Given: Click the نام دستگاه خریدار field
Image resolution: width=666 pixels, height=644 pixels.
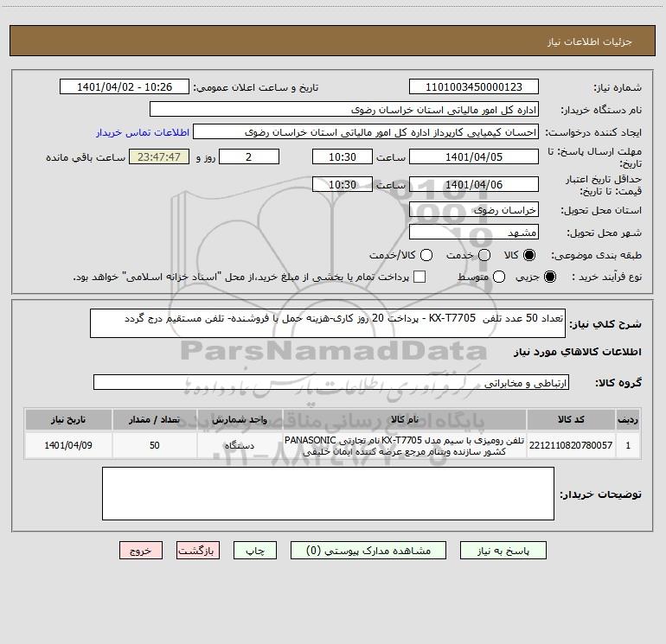Looking at the screenshot, I should click(344, 110).
